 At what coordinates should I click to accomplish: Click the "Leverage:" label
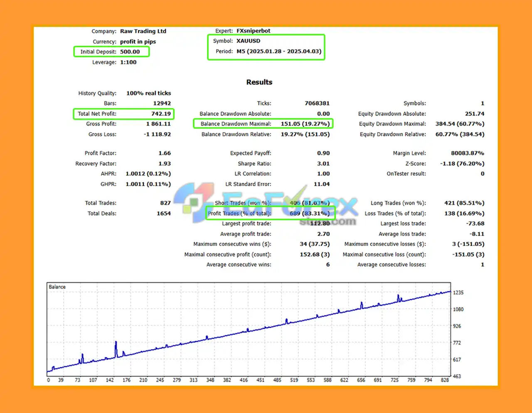(x=104, y=62)
